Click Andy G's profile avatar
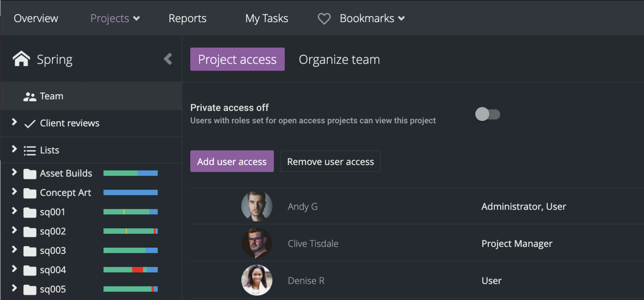This screenshot has height=300, width=644. click(256, 206)
